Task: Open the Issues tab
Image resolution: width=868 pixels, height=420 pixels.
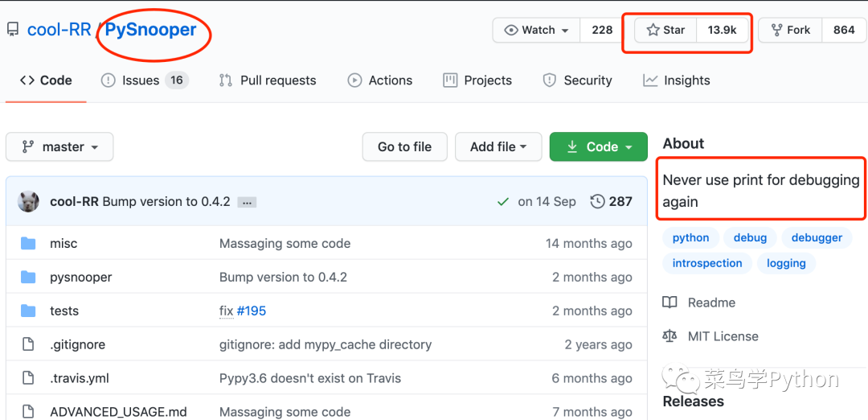Action: (x=145, y=80)
